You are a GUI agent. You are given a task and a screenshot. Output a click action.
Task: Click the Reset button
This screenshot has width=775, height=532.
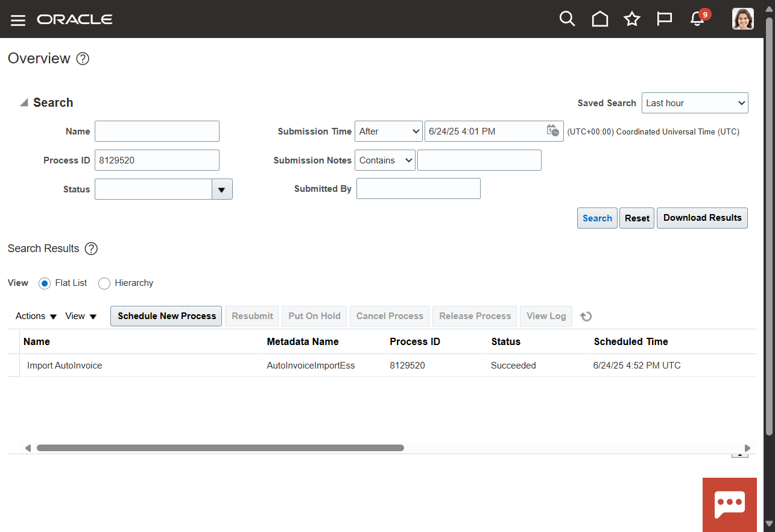(x=637, y=218)
